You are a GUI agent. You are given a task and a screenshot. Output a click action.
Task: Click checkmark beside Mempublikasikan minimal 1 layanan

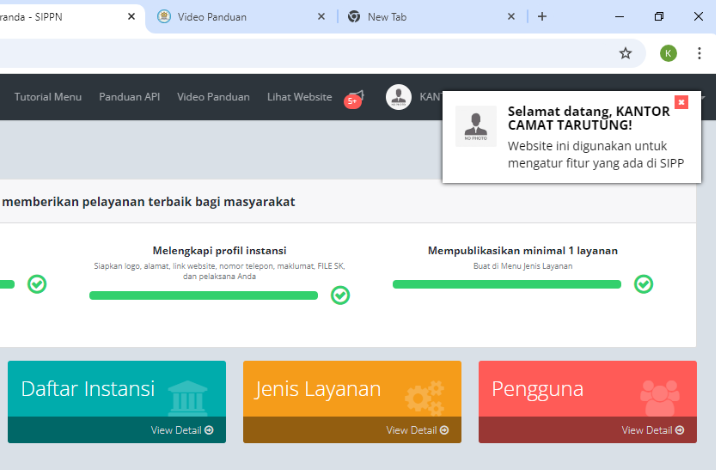(644, 284)
